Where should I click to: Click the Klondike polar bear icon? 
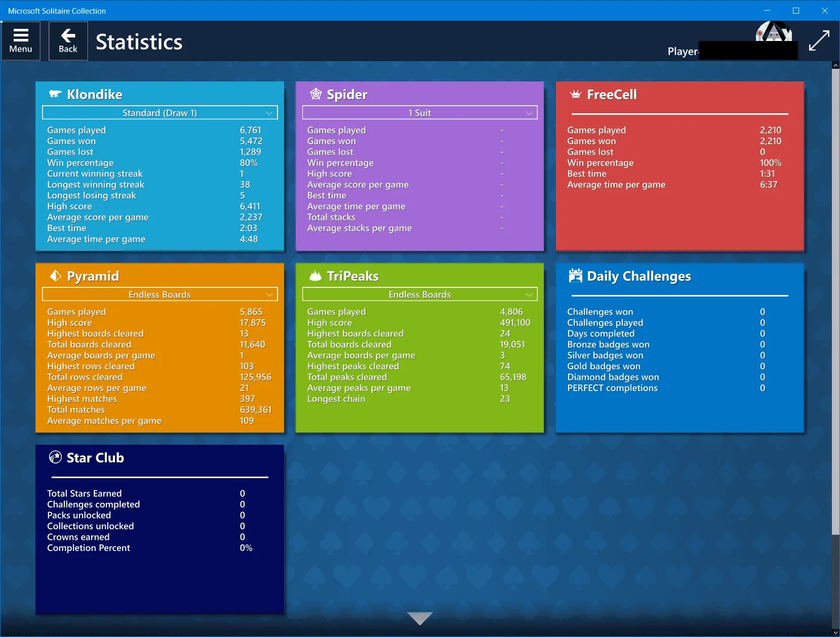pyautogui.click(x=55, y=94)
